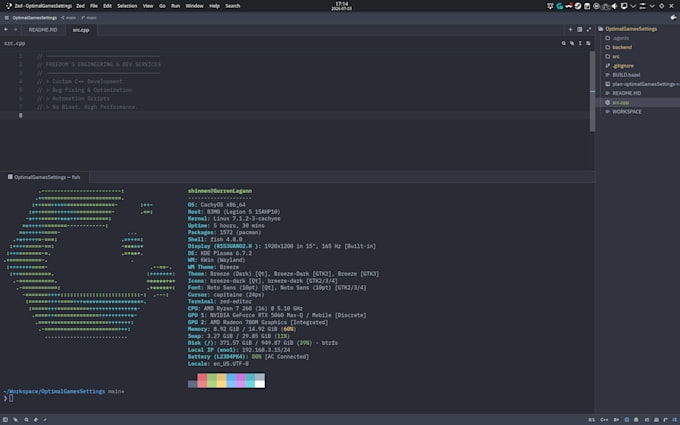Open the Edit menu

pyautogui.click(x=107, y=6)
